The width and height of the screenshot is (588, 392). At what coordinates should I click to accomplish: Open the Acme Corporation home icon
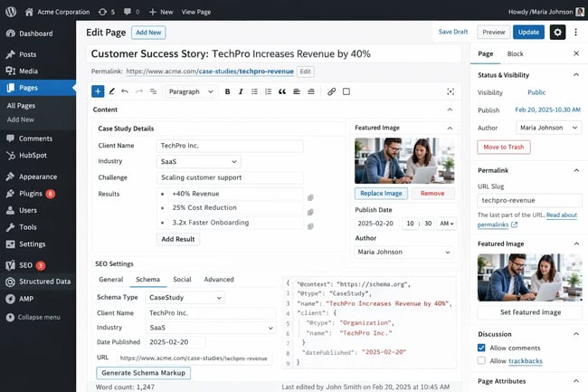coord(29,12)
